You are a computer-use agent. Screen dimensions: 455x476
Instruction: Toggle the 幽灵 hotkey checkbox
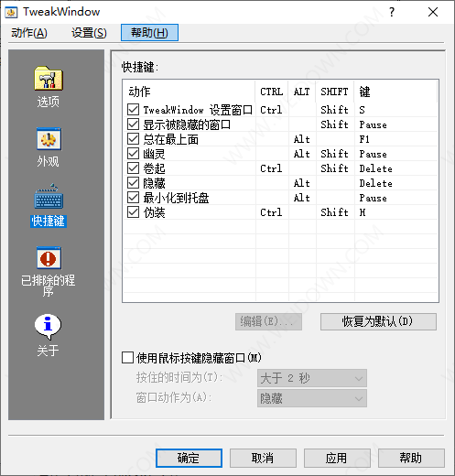coord(133,154)
